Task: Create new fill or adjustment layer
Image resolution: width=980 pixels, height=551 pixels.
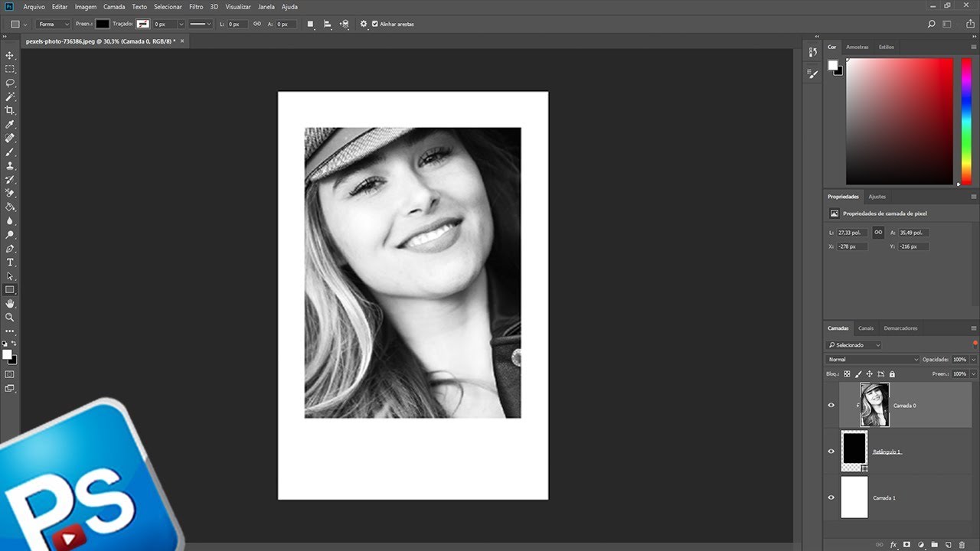Action: (x=920, y=545)
